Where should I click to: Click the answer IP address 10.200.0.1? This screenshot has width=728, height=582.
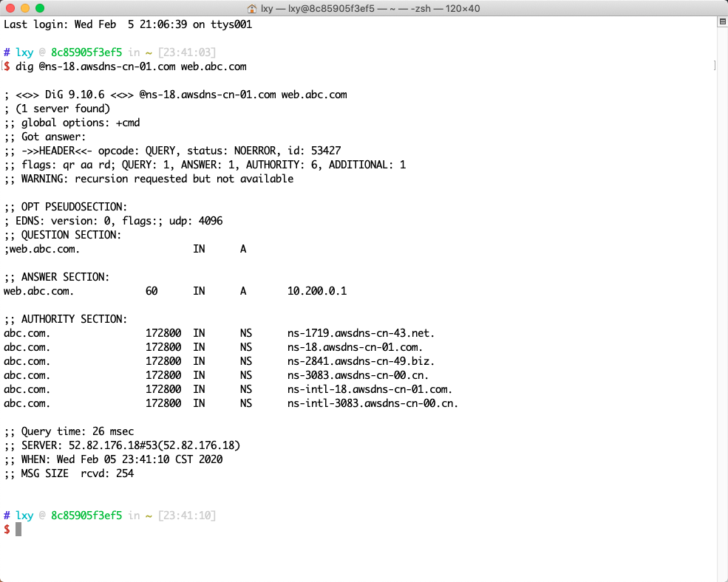(x=316, y=291)
